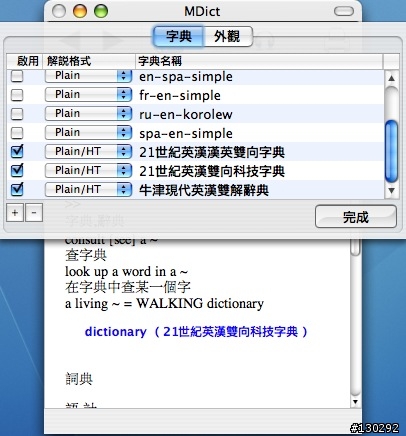Enable the fr-en-simple dictionary checkbox
The width and height of the screenshot is (406, 436).
17,95
